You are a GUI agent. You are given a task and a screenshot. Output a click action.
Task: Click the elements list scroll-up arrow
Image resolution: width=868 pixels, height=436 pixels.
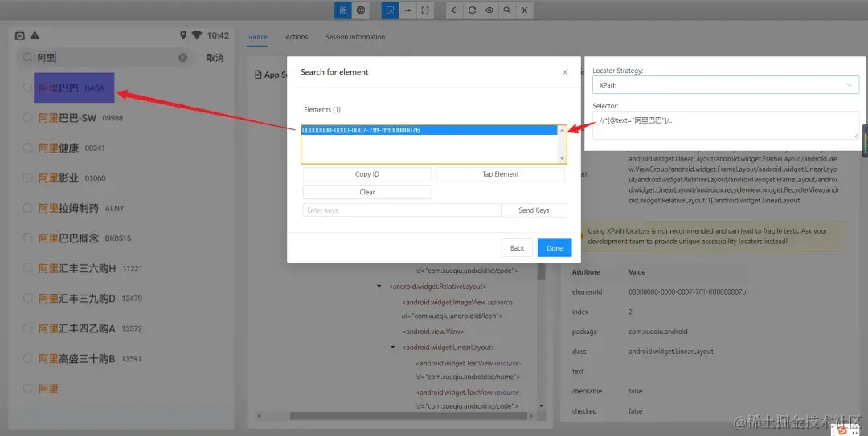tap(562, 131)
